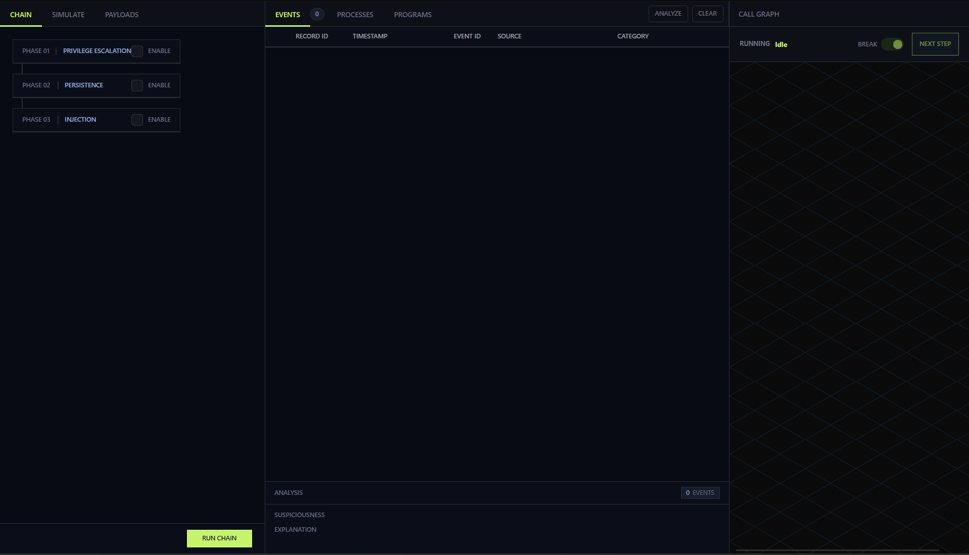
Task: Click the Analysis section header
Action: [x=289, y=493]
